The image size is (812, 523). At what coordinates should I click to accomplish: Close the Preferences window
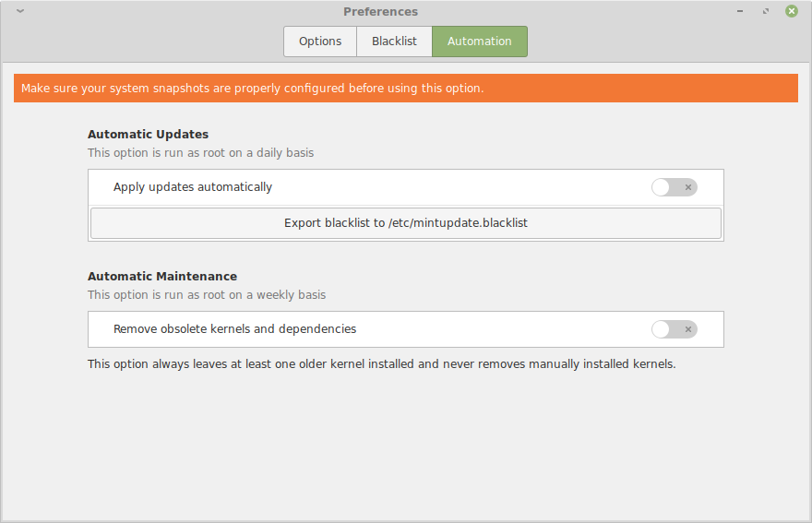[792, 11]
